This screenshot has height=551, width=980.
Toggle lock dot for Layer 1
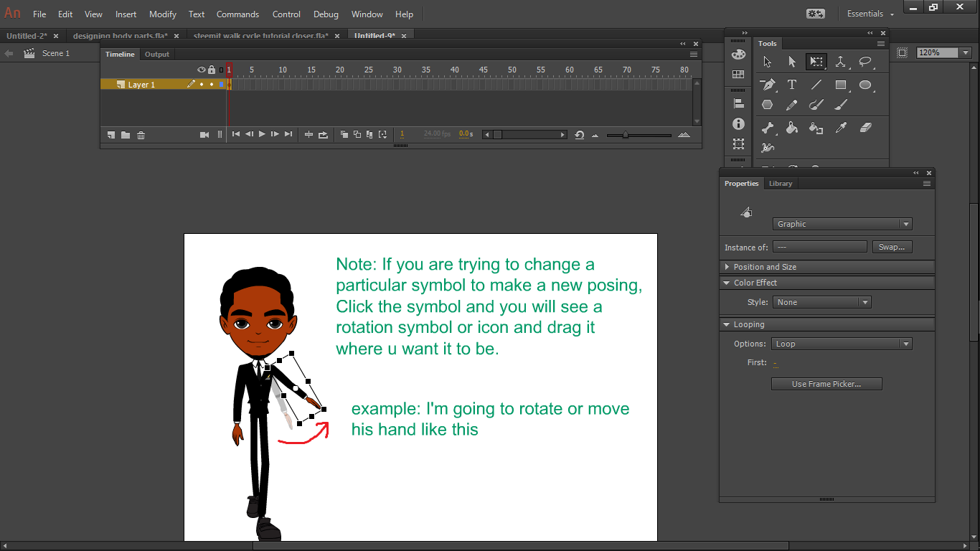click(212, 85)
